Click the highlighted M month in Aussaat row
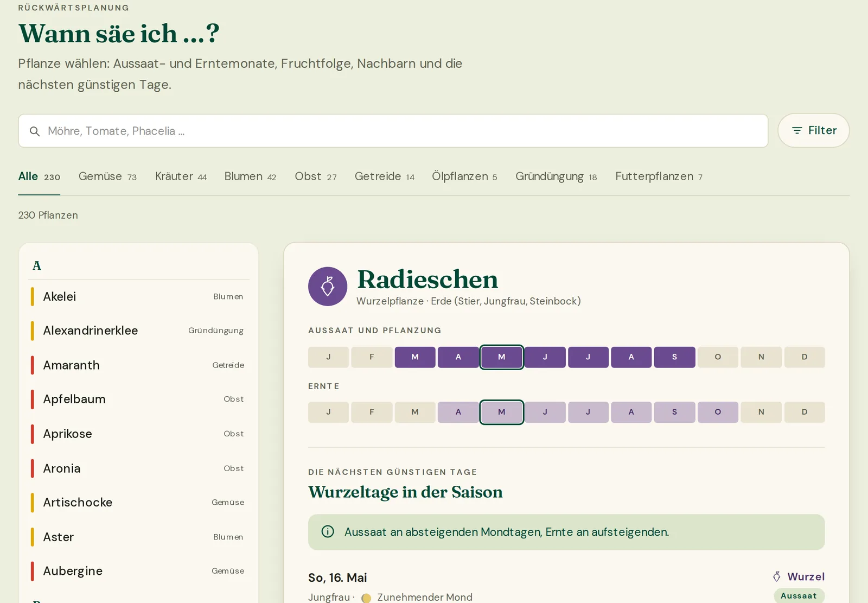 point(501,357)
